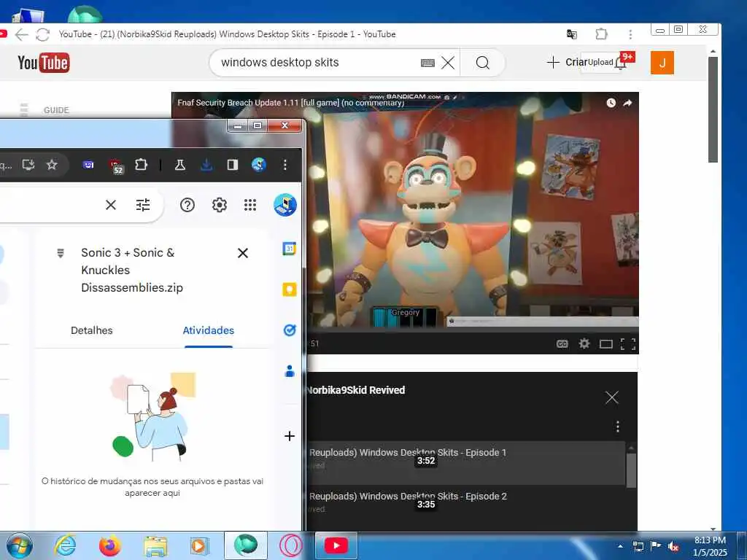Click the YouTube logo in the header
Viewport: 747px width, 560px height.
point(43,63)
